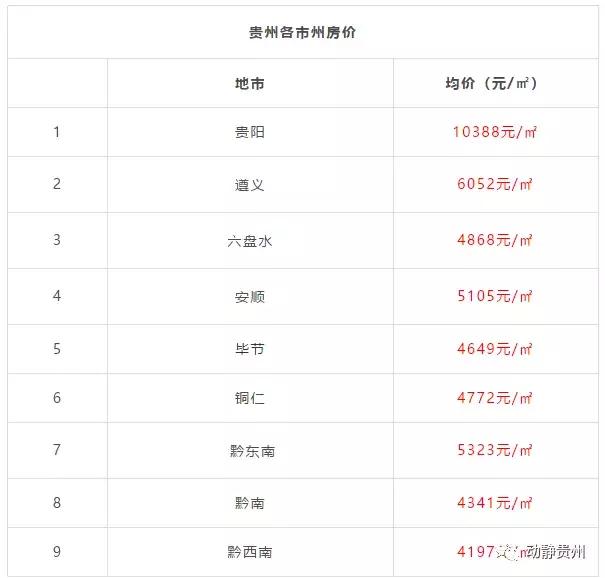Select the 六盘水 city cell

[250, 240]
